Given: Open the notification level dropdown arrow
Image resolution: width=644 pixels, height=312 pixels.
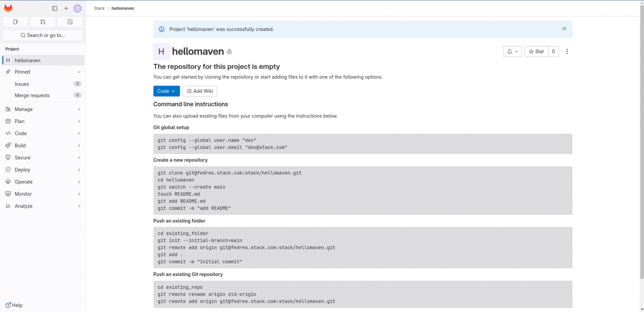Looking at the screenshot, I should click(516, 51).
